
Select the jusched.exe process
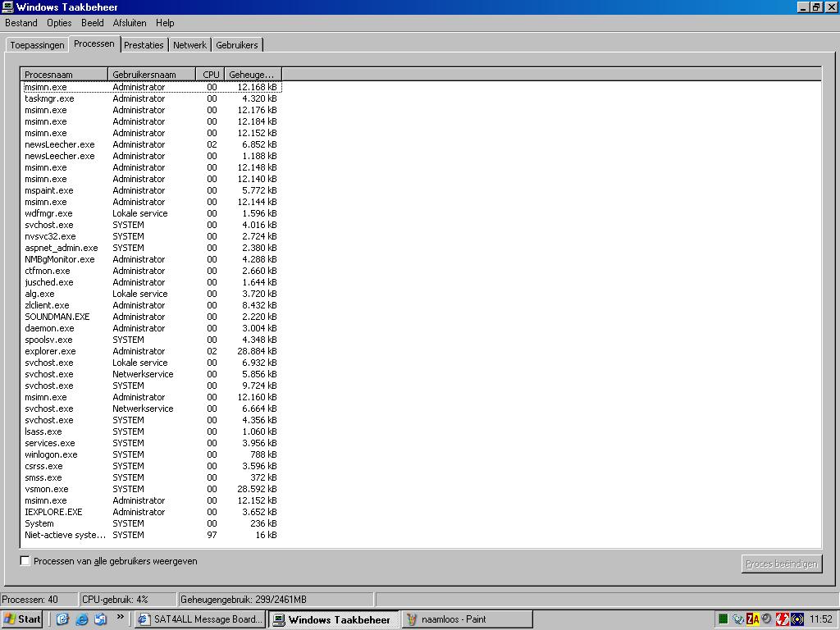tap(152, 282)
